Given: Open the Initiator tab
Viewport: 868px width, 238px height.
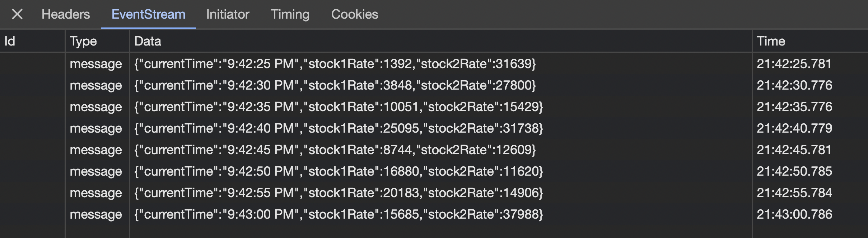Looking at the screenshot, I should coord(228,14).
